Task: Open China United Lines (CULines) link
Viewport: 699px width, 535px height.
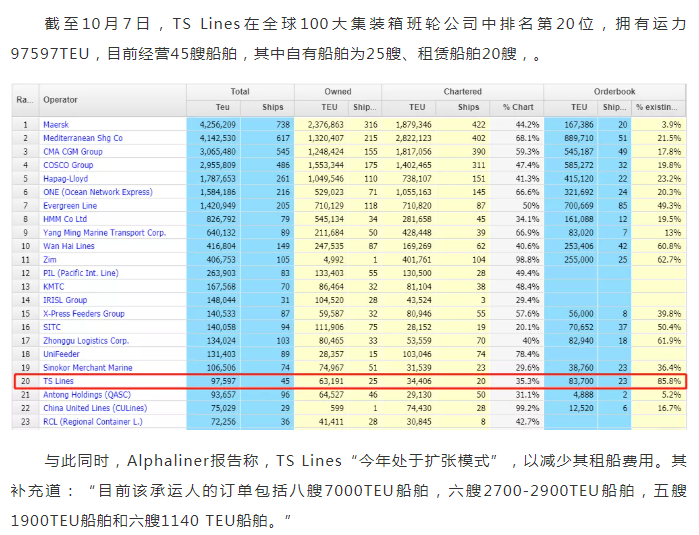Action: point(95,408)
